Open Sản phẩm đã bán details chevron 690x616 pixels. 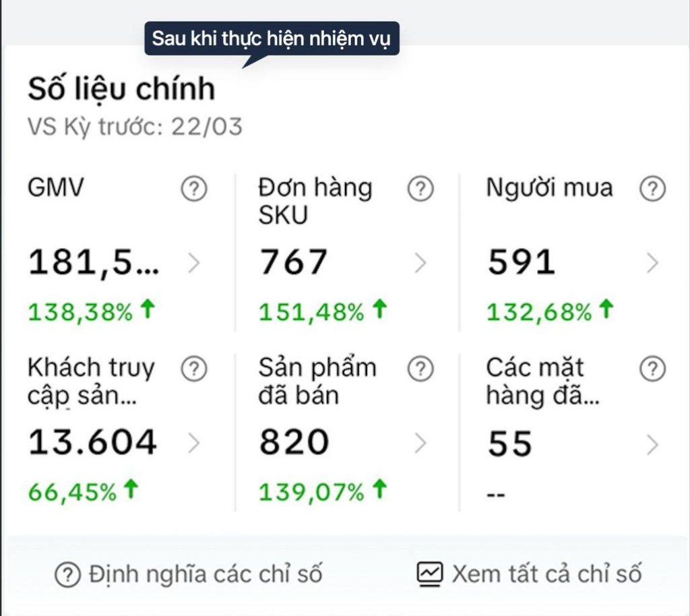420,443
